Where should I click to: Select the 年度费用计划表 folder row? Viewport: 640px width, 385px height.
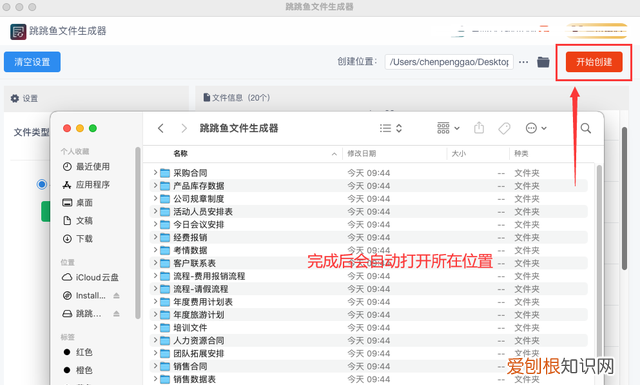tap(369, 302)
